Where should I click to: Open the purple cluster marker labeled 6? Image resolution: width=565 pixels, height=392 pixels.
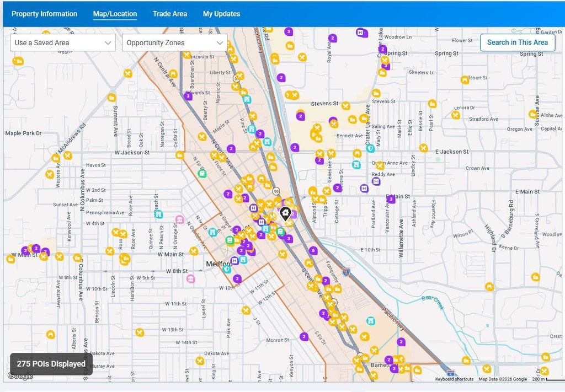[x=313, y=251]
